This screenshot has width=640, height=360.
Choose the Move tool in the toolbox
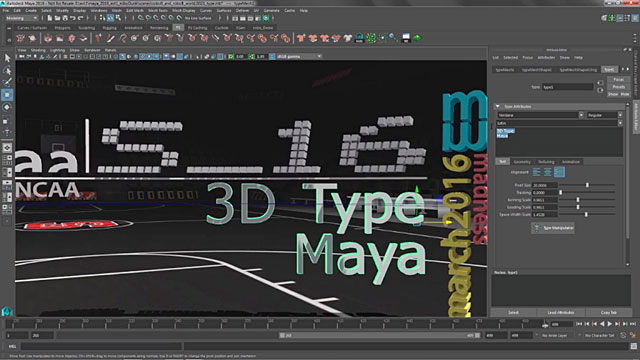(x=7, y=95)
